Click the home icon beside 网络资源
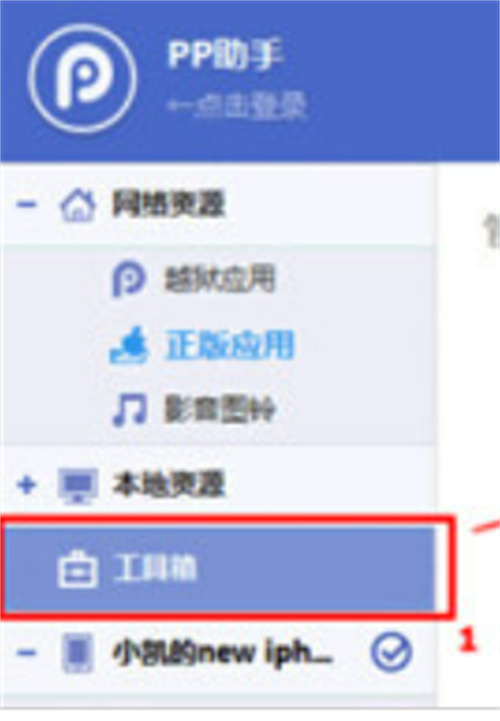Screen dimensions: 500x721 pyautogui.click(x=78, y=205)
